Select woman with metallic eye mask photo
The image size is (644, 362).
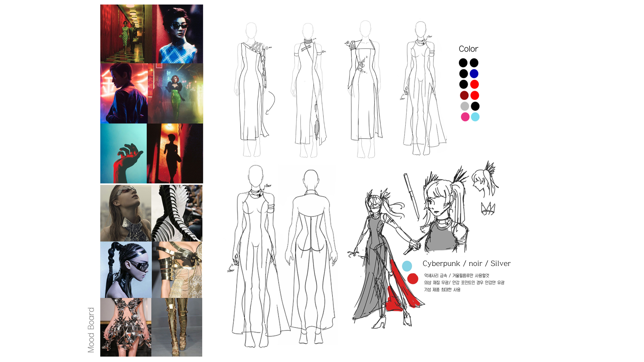126,213
